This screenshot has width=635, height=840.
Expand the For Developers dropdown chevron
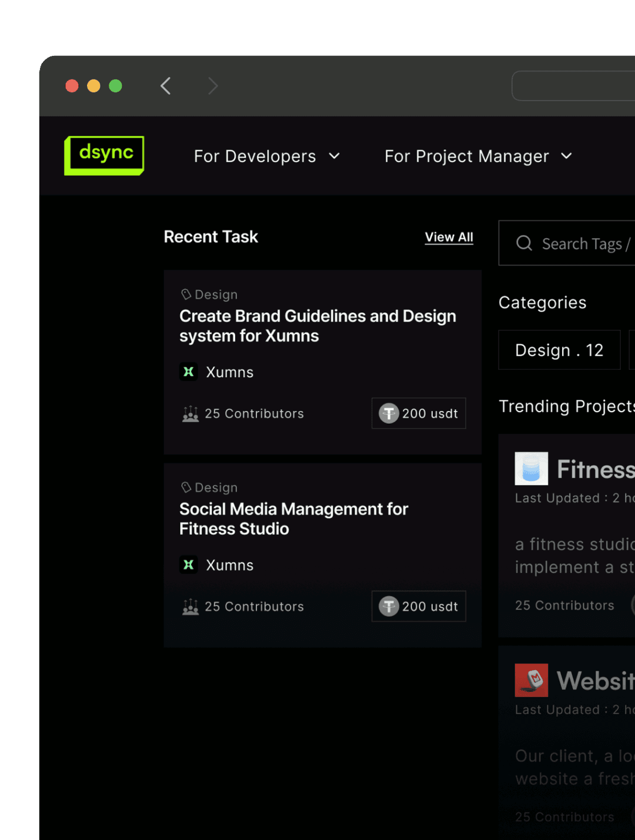[x=334, y=156]
